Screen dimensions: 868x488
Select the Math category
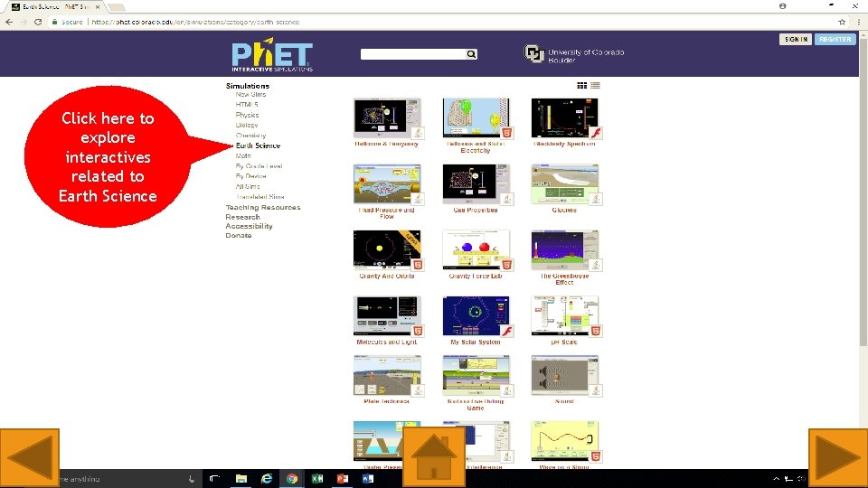point(243,156)
